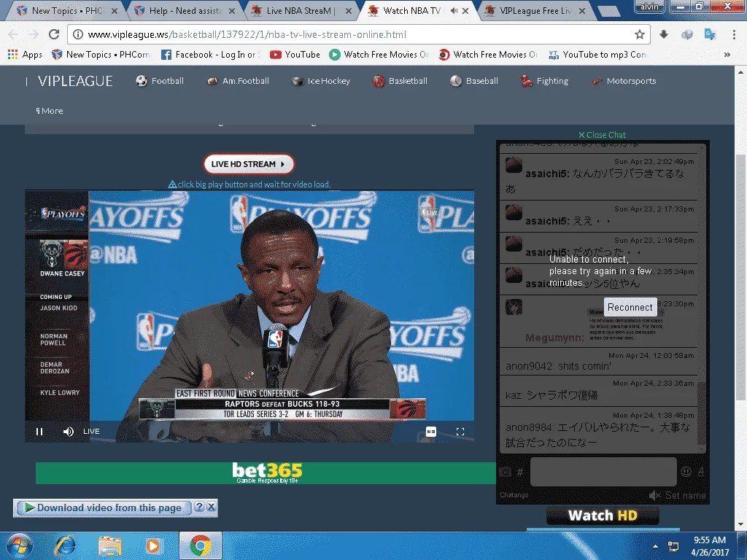The image size is (747, 560).
Task: Open the Basketball category
Action: [400, 81]
